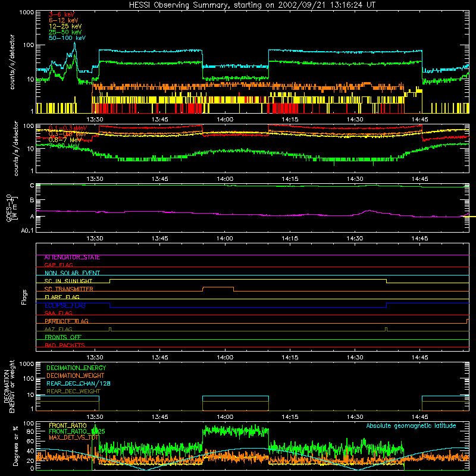The image size is (476, 476).
Task: Click the BAD_PACKETS flag label
Action: coord(65,345)
